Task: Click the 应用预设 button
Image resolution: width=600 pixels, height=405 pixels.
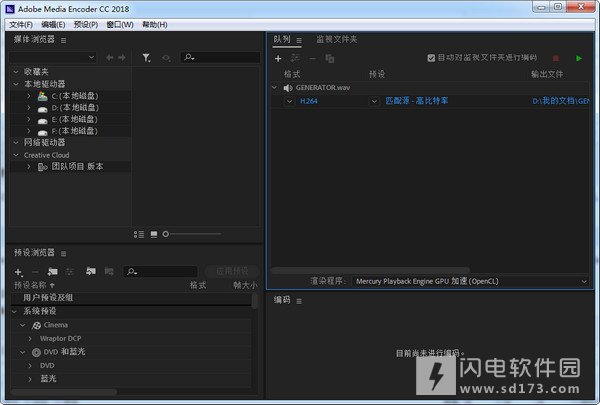Action: (x=232, y=271)
